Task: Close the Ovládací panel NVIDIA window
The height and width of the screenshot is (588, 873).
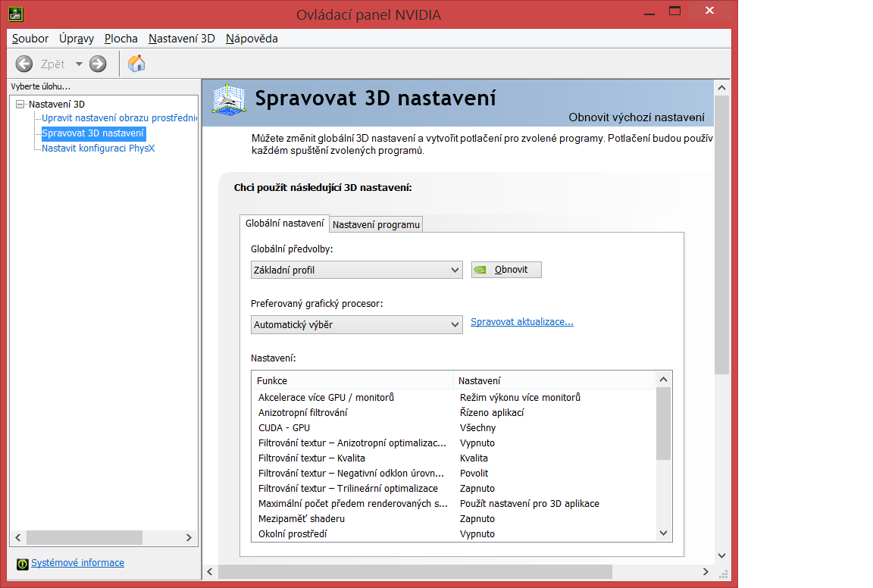Action: (x=709, y=11)
